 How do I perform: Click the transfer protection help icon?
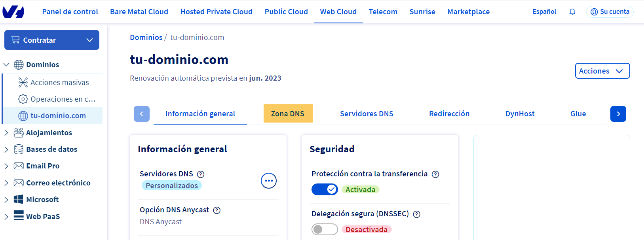click(435, 174)
